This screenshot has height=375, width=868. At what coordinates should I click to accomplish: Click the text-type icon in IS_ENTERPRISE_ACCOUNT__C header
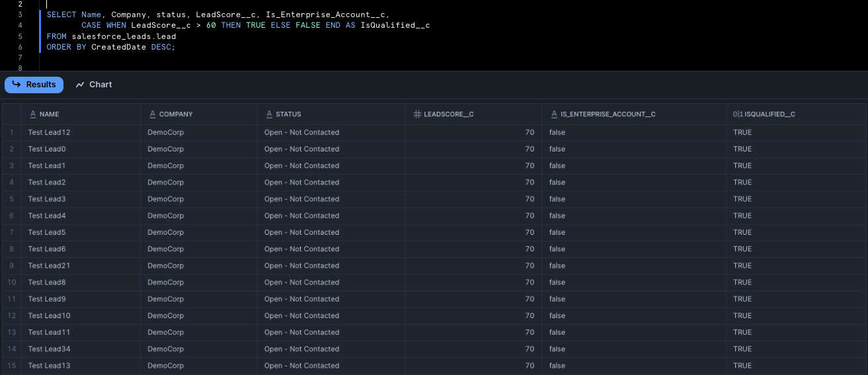pyautogui.click(x=554, y=114)
